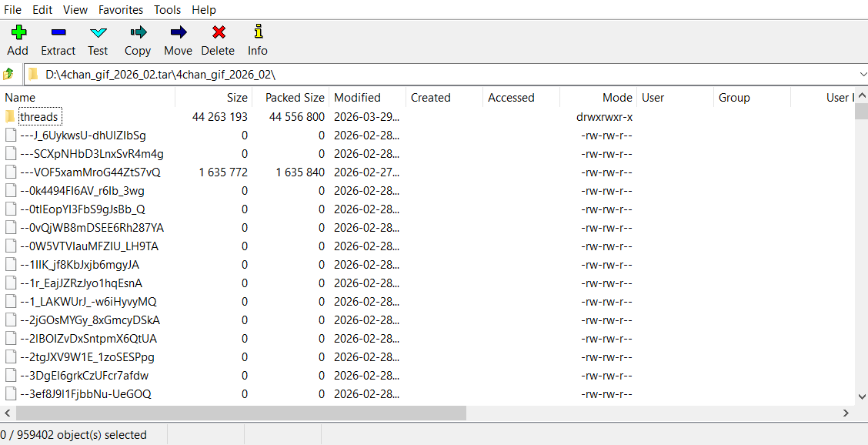
Task: Open the Help menu
Action: [x=204, y=10]
